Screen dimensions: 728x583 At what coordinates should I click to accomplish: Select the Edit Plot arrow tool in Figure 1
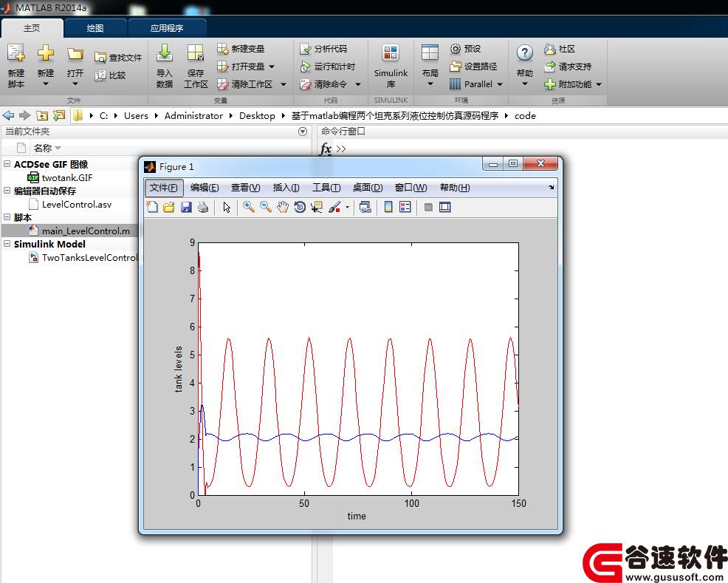(x=227, y=207)
